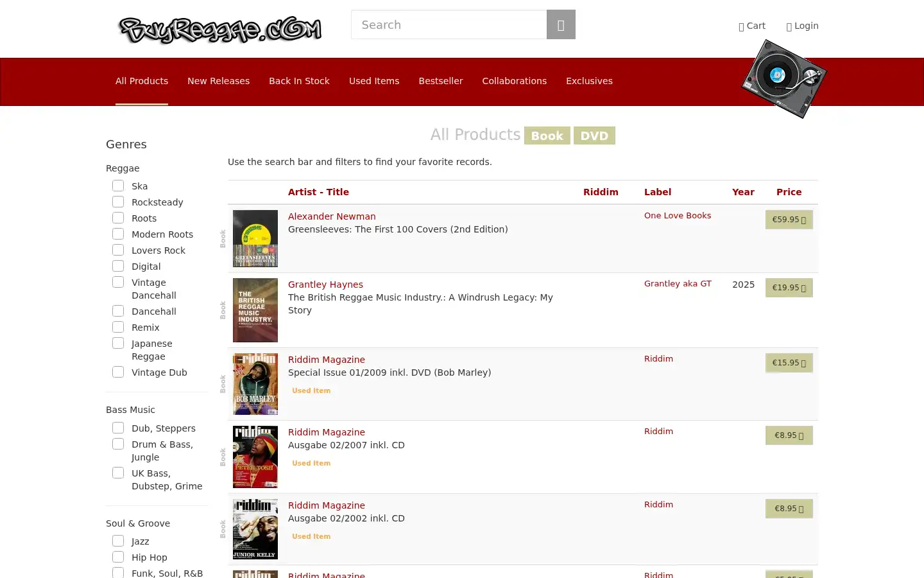Sort by the Artist - Title column header
This screenshot has width=924, height=578.
(318, 192)
